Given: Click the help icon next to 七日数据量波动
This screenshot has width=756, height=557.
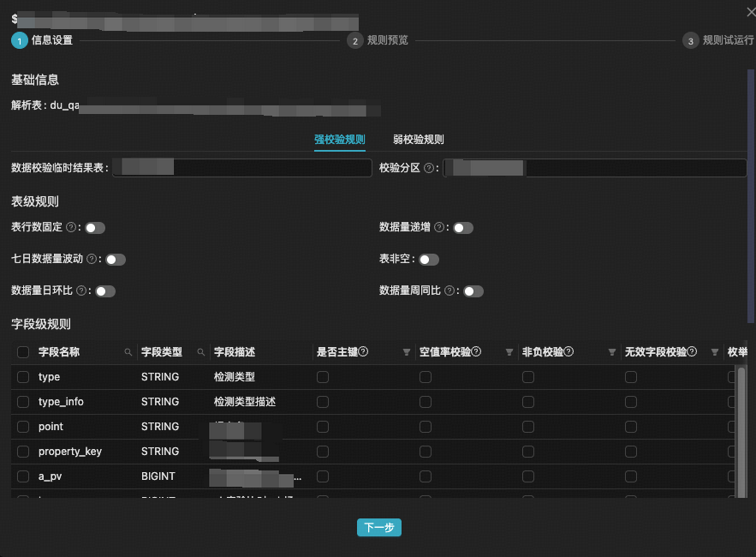Looking at the screenshot, I should coord(92,260).
